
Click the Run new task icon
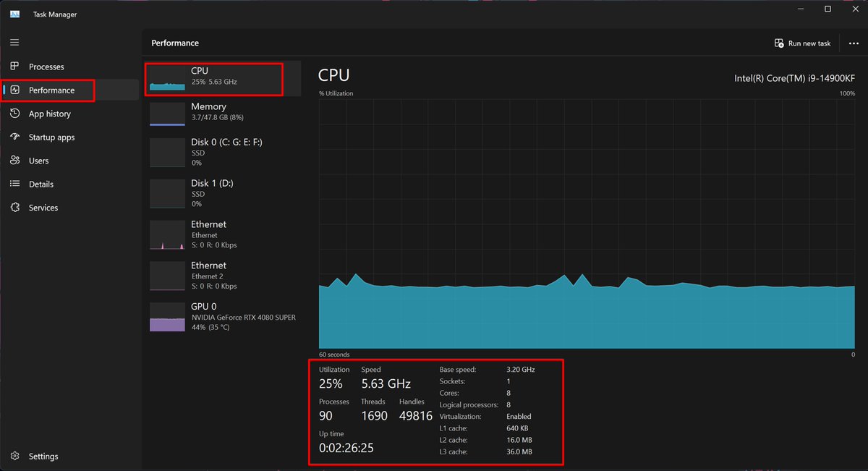pos(779,43)
